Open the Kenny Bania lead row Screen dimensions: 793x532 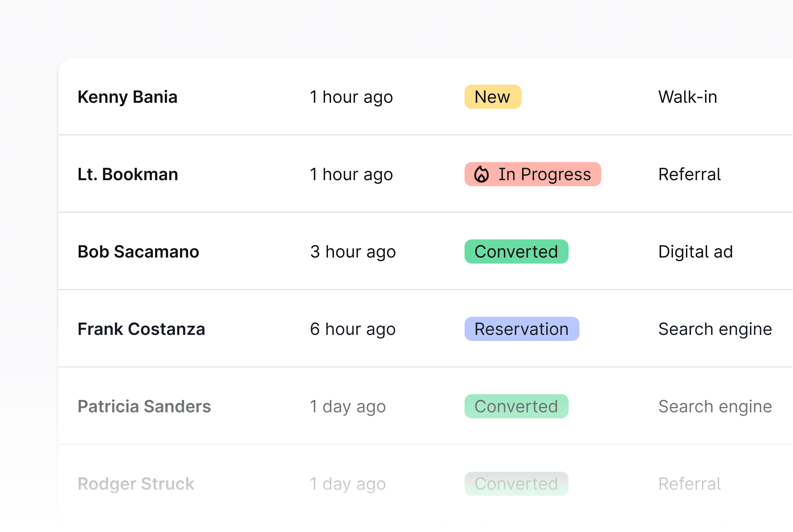(127, 97)
